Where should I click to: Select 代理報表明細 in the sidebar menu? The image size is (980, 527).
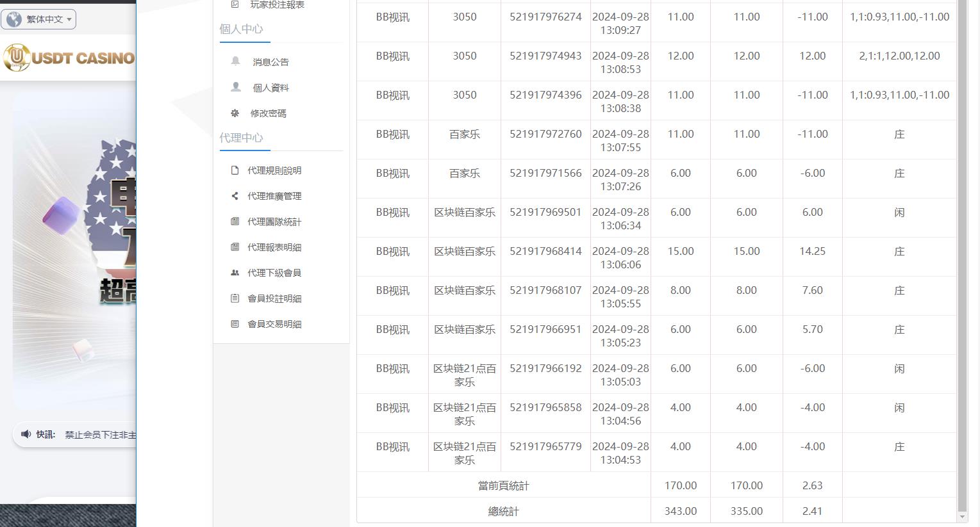click(273, 247)
